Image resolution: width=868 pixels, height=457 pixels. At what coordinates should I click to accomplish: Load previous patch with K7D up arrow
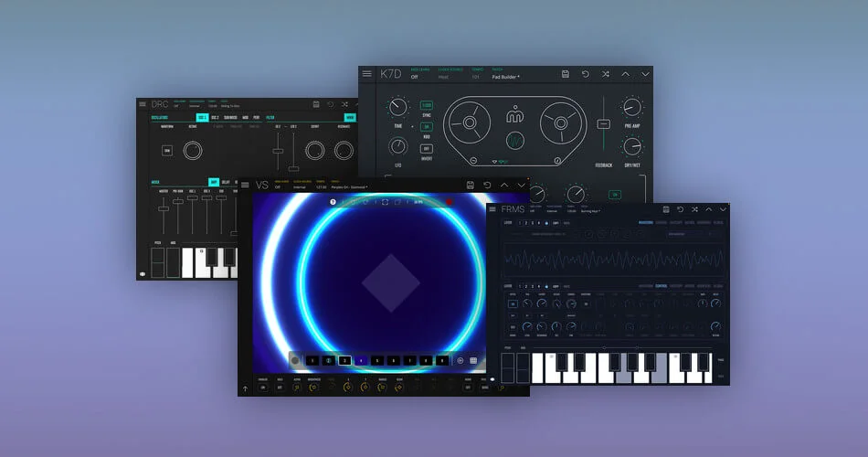click(x=625, y=74)
